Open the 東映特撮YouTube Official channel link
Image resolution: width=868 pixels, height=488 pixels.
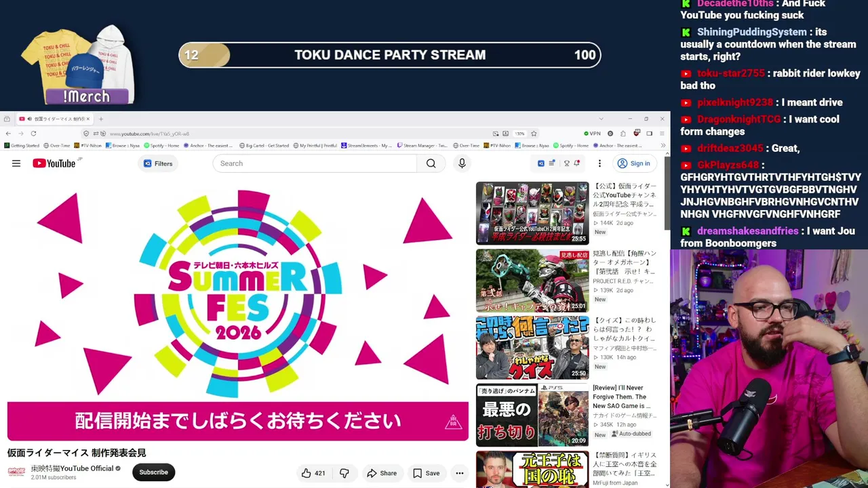[x=72, y=468]
